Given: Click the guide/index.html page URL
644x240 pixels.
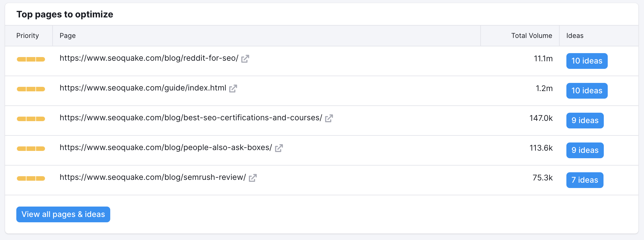Looking at the screenshot, I should [x=143, y=88].
